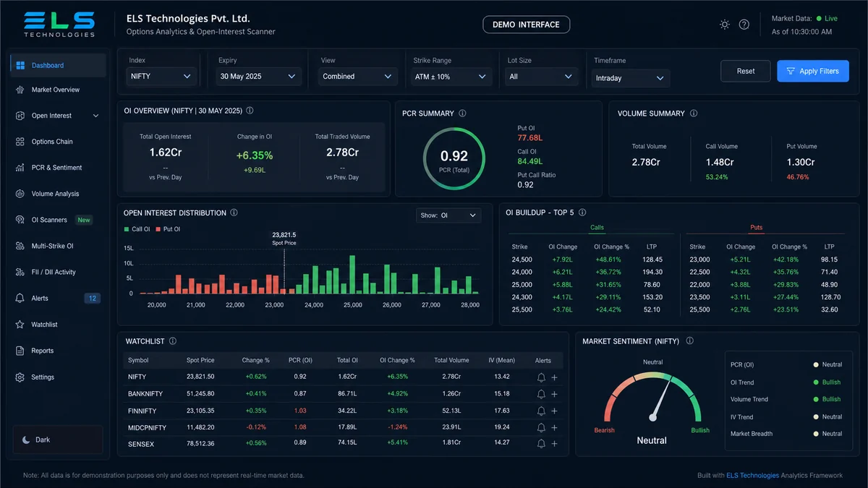Viewport: 868px width, 488px height.
Task: Toggle Put OI legend in distribution chart
Action: click(167, 229)
